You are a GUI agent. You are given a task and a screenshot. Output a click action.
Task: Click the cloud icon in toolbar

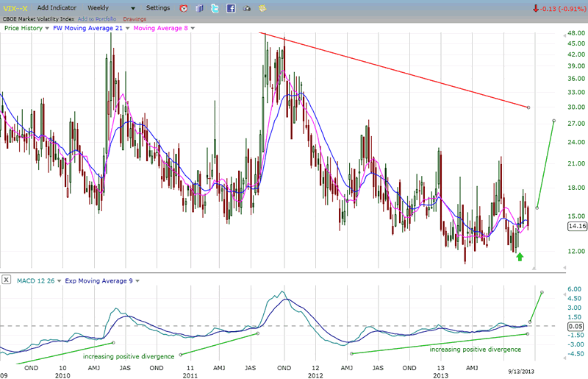click(247, 8)
